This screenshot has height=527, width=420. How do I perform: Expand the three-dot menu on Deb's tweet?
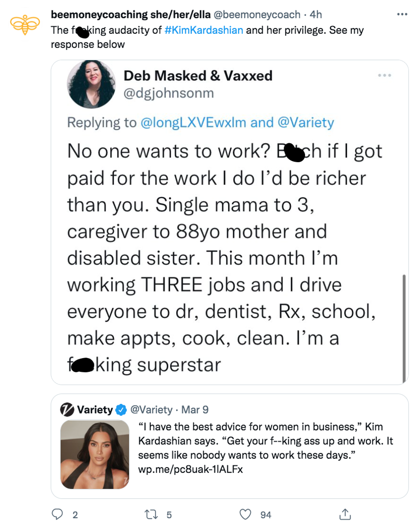point(384,76)
